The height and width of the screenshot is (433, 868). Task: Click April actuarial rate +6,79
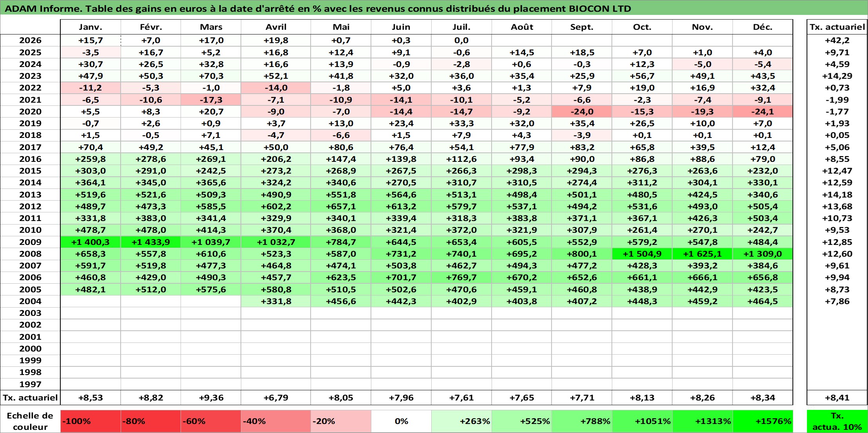(276, 398)
